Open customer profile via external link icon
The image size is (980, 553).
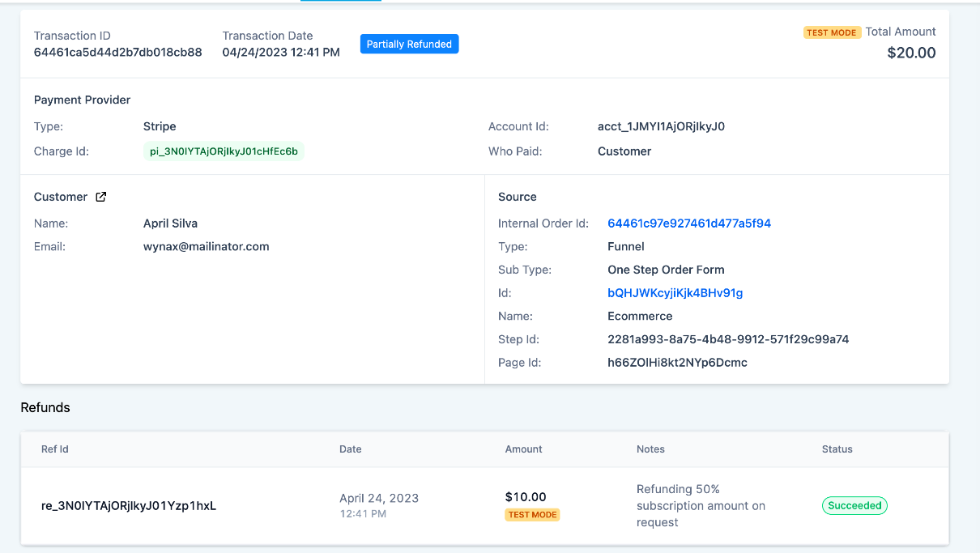click(x=101, y=197)
